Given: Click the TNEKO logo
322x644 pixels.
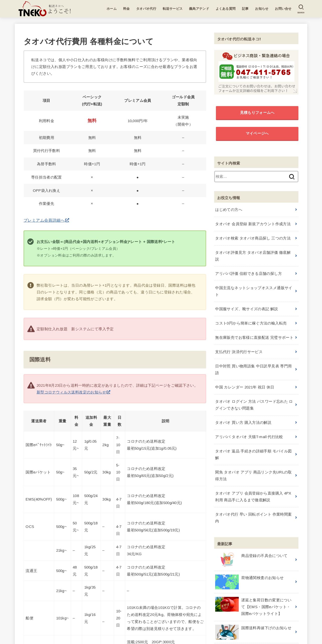Looking at the screenshot, I should coord(45,9).
